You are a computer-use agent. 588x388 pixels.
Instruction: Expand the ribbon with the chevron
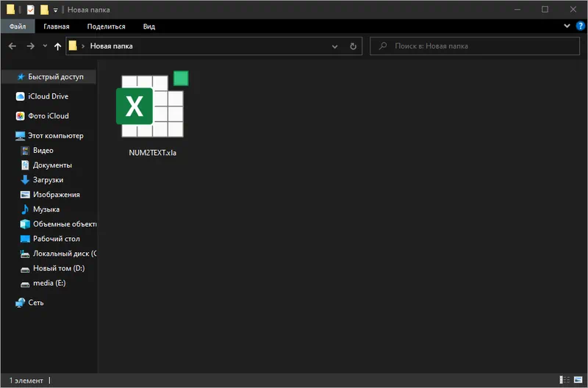click(567, 26)
